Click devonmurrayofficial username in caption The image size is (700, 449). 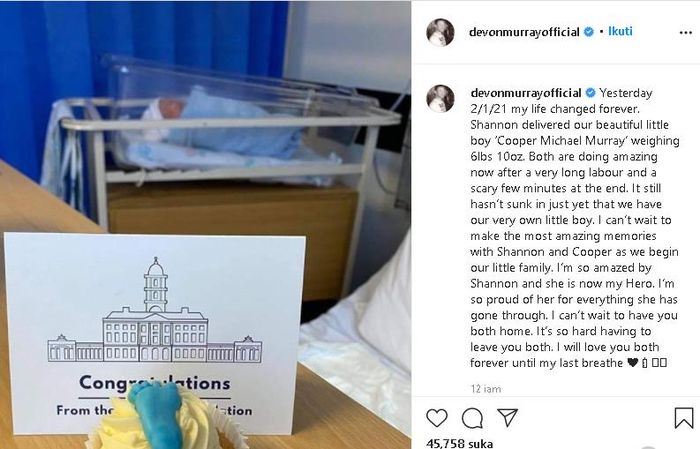click(x=525, y=93)
